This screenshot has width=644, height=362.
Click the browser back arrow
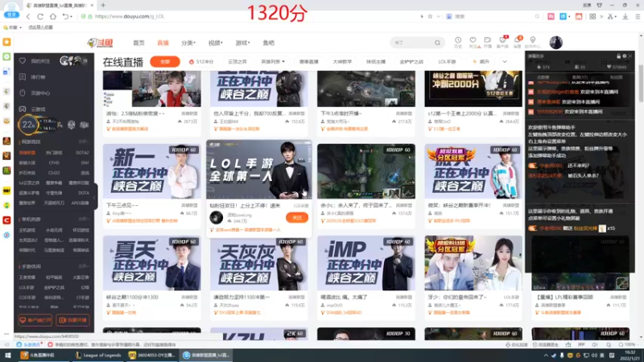click(x=28, y=16)
